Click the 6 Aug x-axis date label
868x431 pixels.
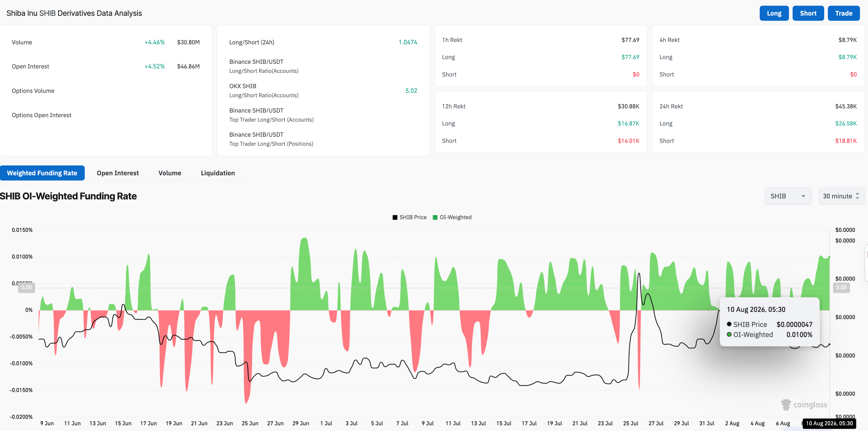(783, 423)
